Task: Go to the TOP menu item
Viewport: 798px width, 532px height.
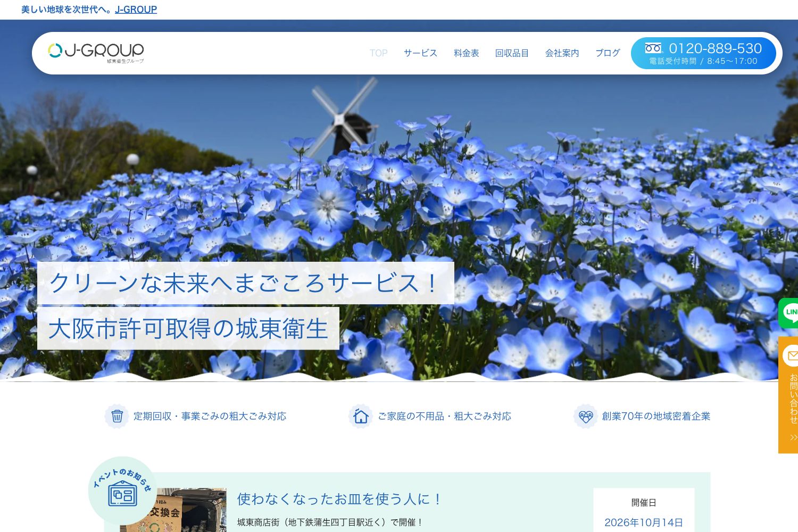Action: pos(379,53)
